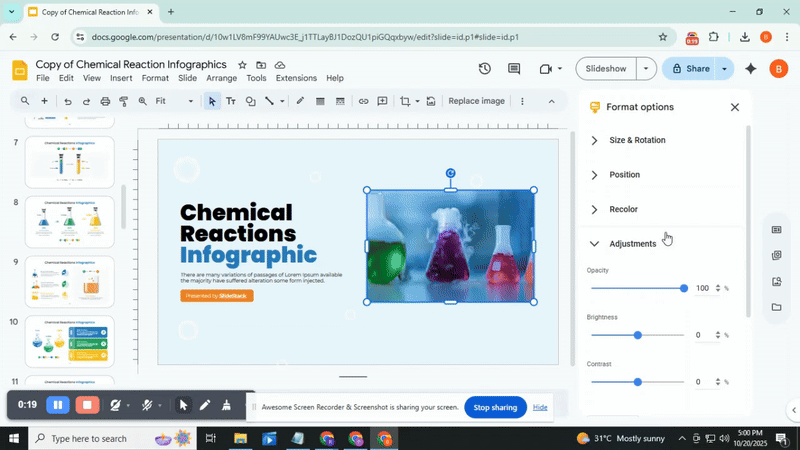The width and height of the screenshot is (800, 450).
Task: Open version history clock icon
Action: 485,69
